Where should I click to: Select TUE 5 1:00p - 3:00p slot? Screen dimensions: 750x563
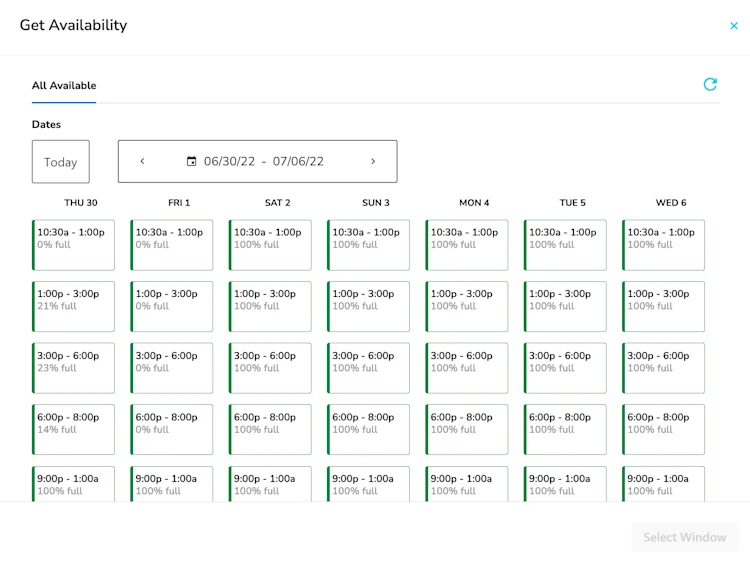(565, 307)
